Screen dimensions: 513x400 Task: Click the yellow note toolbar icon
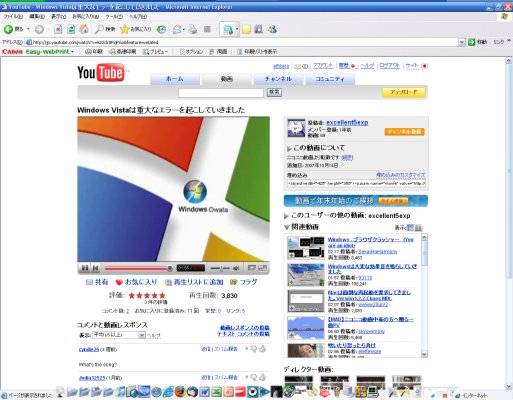pyautogui.click(x=246, y=29)
